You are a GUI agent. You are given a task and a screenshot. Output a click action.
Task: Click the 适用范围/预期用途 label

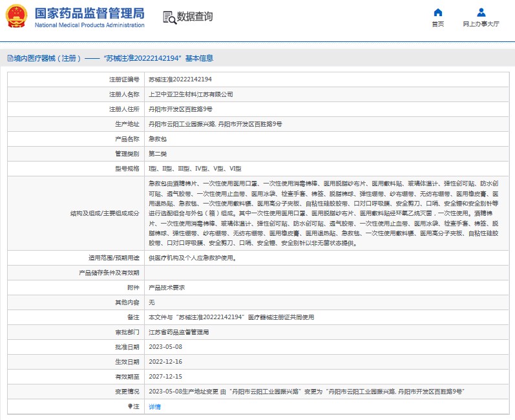[114, 258]
